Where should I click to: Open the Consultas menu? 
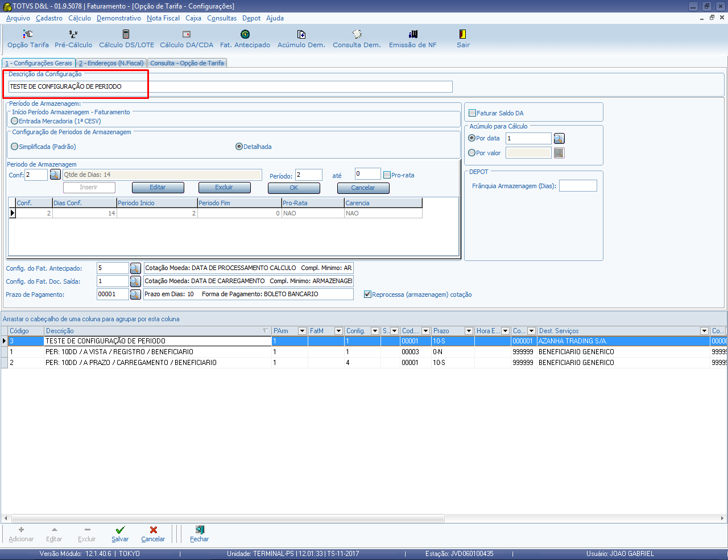click(222, 18)
